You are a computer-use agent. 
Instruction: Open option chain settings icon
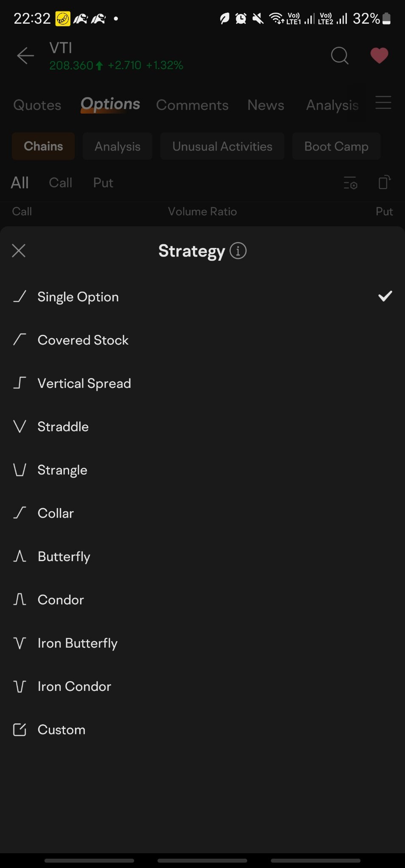(350, 183)
